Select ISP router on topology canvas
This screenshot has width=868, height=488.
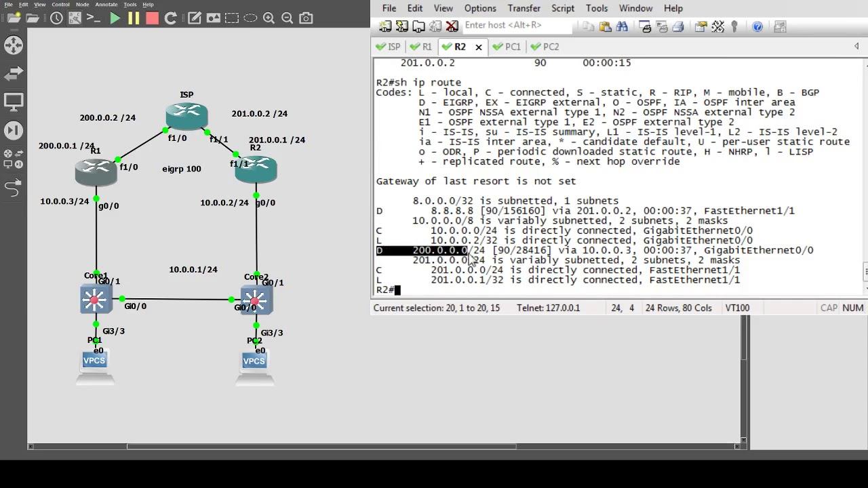(x=186, y=115)
